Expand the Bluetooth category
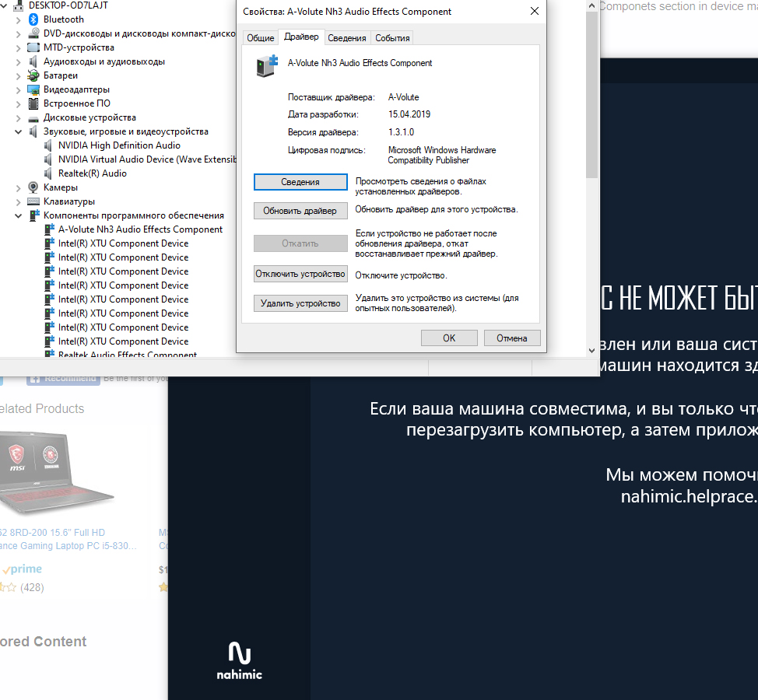The height and width of the screenshot is (700, 758). (x=19, y=19)
